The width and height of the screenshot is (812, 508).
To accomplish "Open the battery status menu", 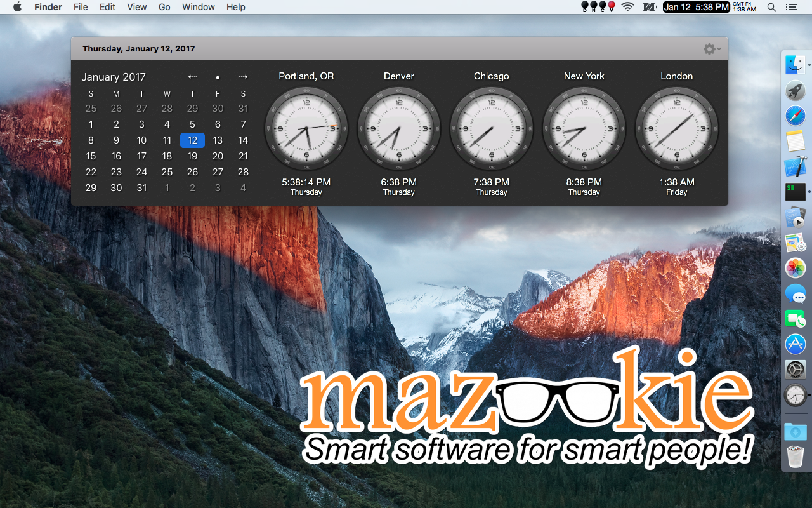I will click(649, 7).
